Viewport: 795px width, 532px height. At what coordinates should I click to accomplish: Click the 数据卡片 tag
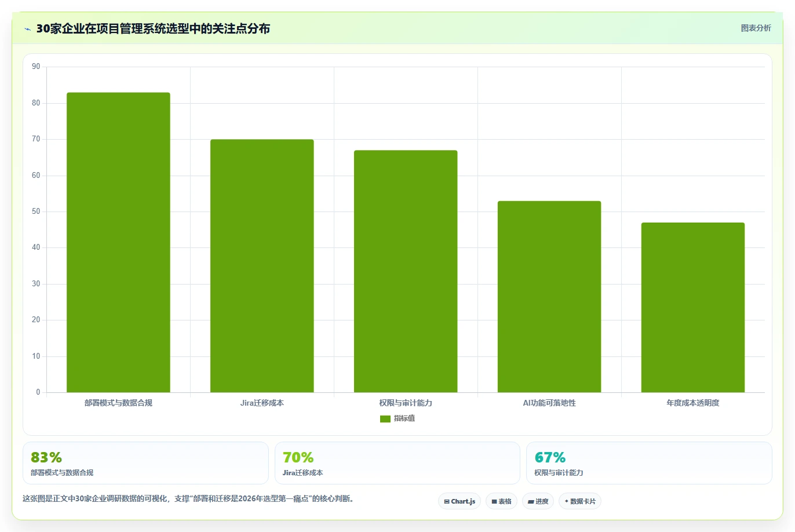(580, 501)
